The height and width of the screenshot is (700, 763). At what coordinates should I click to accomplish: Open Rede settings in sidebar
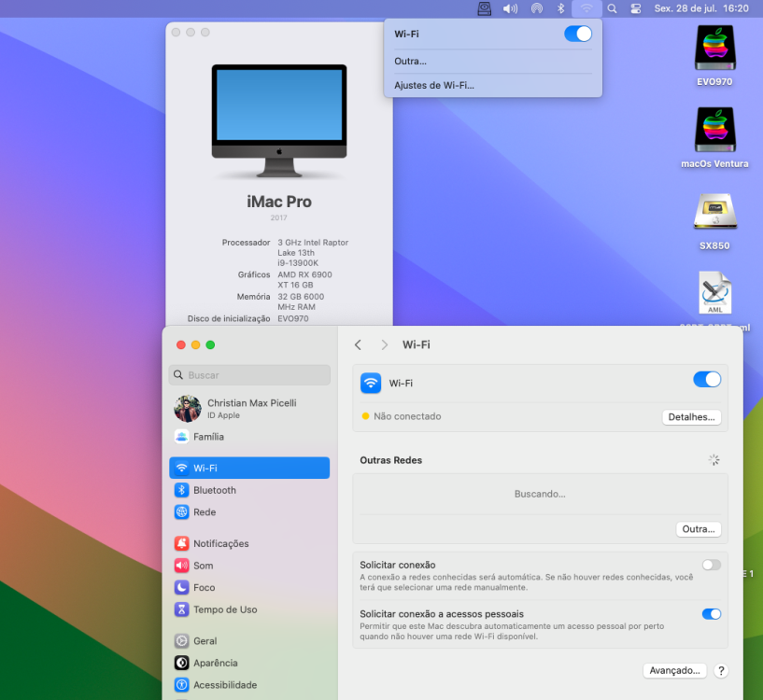249,511
